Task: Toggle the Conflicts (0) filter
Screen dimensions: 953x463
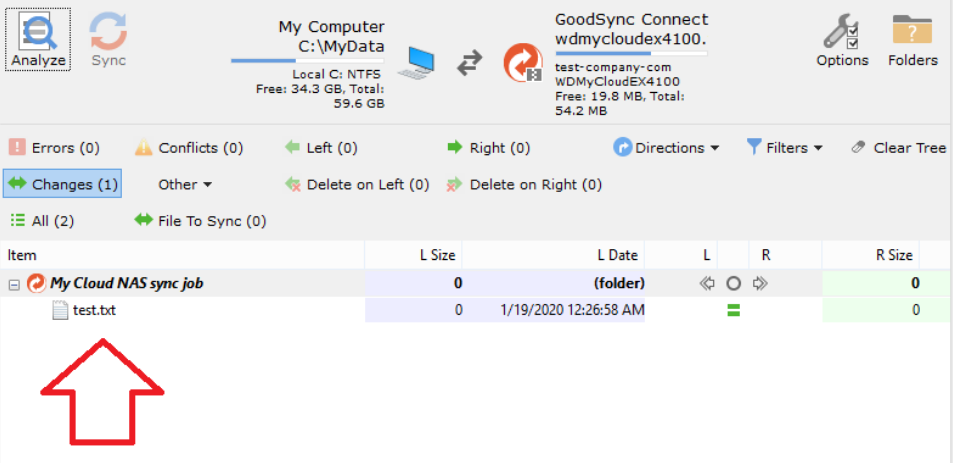Action: coord(189,148)
